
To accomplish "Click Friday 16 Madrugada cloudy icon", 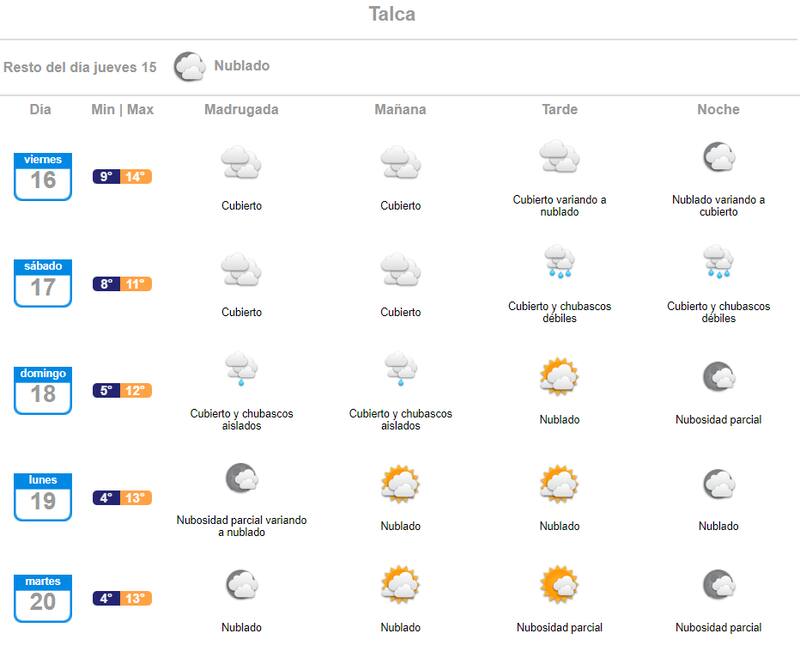I will [x=241, y=161].
